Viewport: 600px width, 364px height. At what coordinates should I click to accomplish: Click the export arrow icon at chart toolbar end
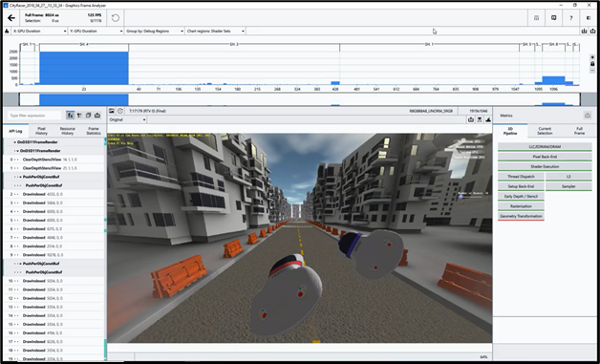(x=592, y=31)
